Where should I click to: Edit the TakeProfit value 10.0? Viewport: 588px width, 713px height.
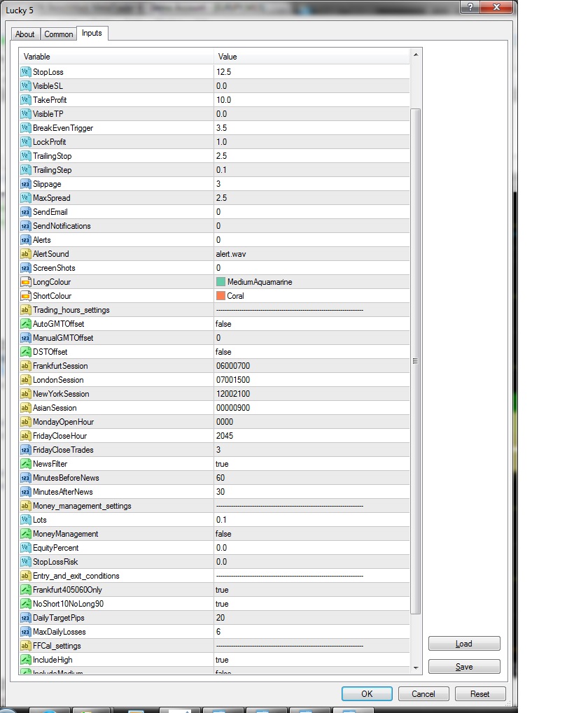311,100
